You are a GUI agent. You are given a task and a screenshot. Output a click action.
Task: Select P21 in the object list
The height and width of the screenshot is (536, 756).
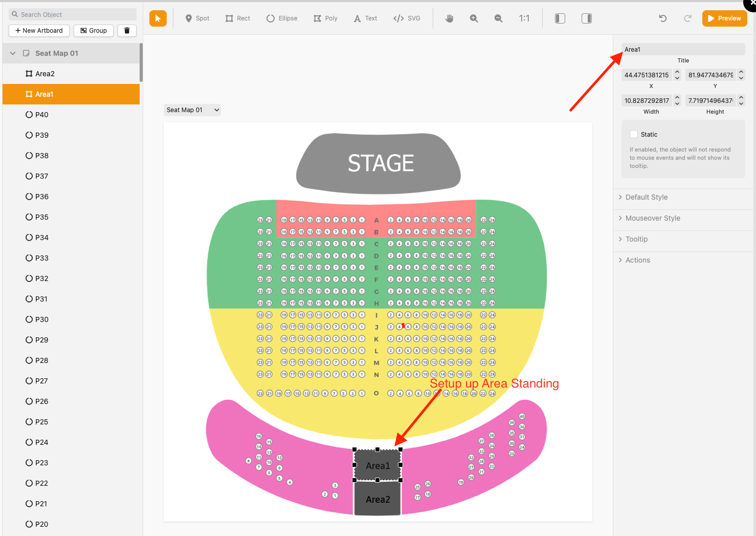(x=71, y=504)
